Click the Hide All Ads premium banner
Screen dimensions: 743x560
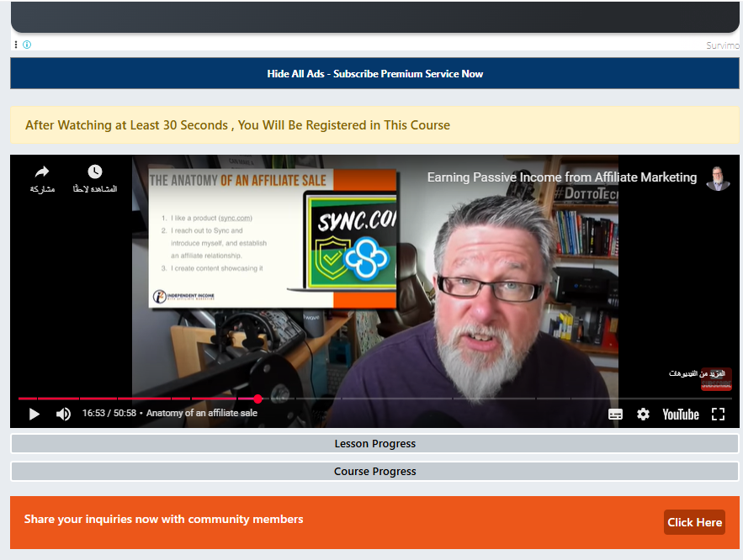374,74
